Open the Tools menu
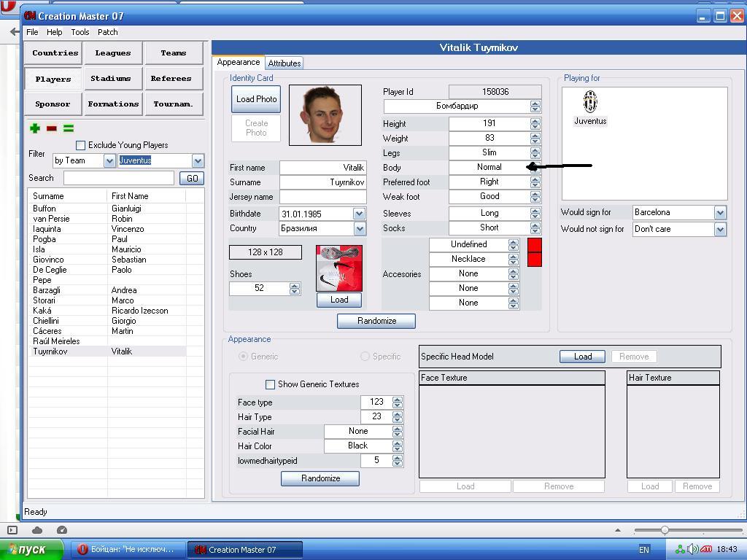 80,32
